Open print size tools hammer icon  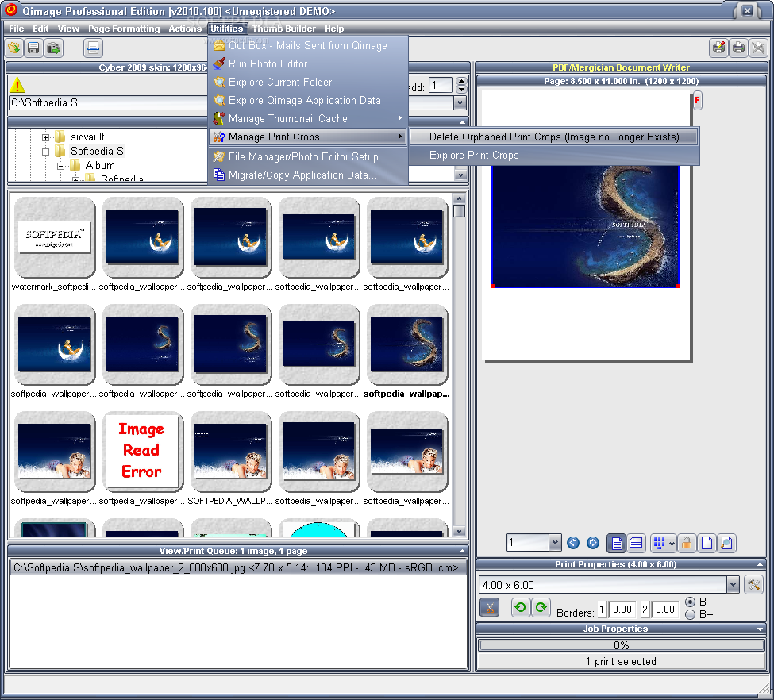pos(754,585)
